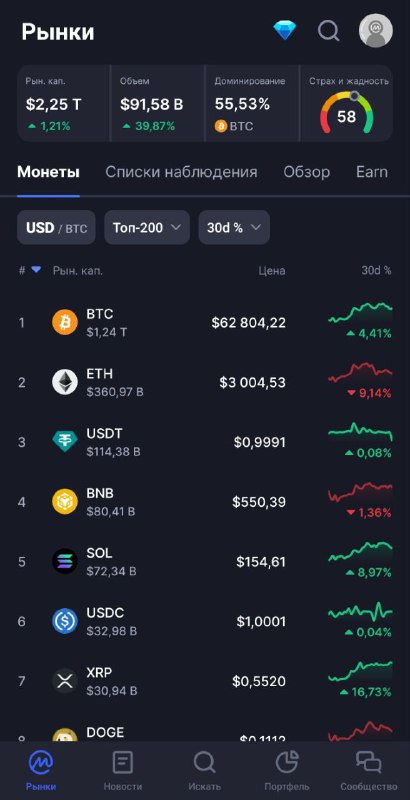This screenshot has width=410, height=800.
Task: Expand the Топ-200 dropdown
Action: (147, 228)
